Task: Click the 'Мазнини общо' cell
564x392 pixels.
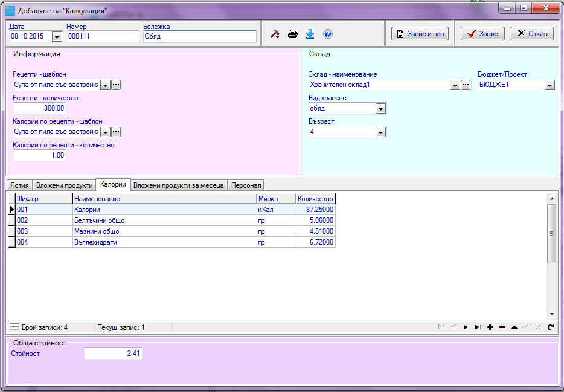Action: (x=165, y=231)
